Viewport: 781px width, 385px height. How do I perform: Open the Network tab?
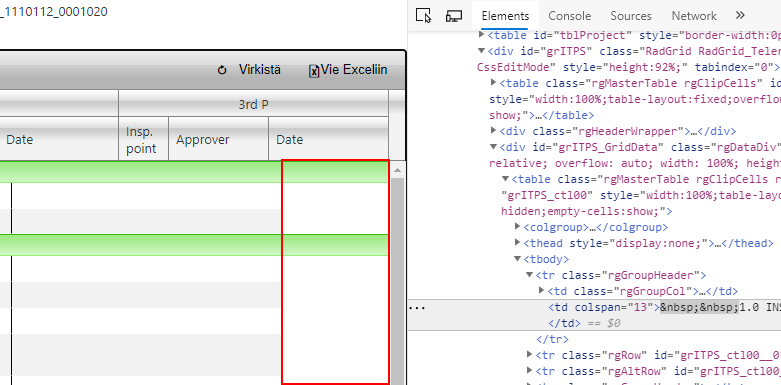(x=694, y=16)
